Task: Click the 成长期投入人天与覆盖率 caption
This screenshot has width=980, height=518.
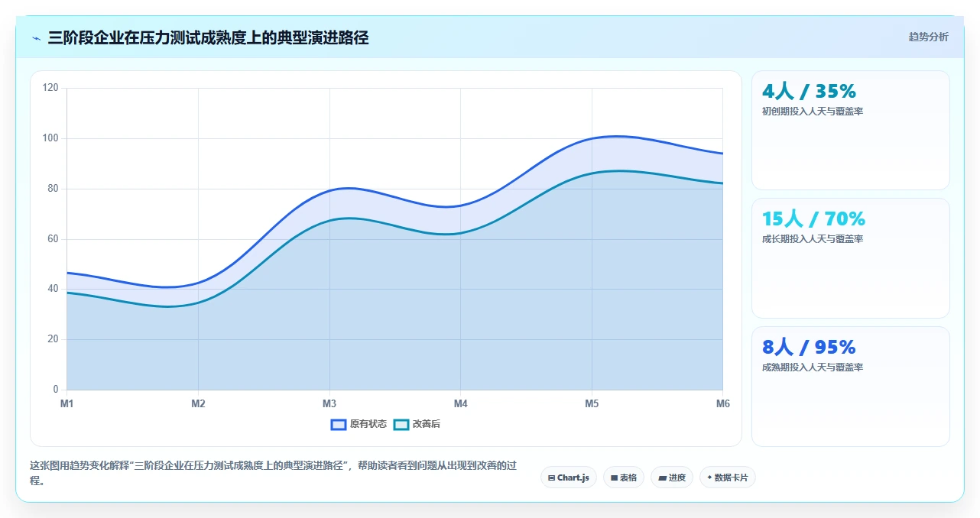Action: 813,239
